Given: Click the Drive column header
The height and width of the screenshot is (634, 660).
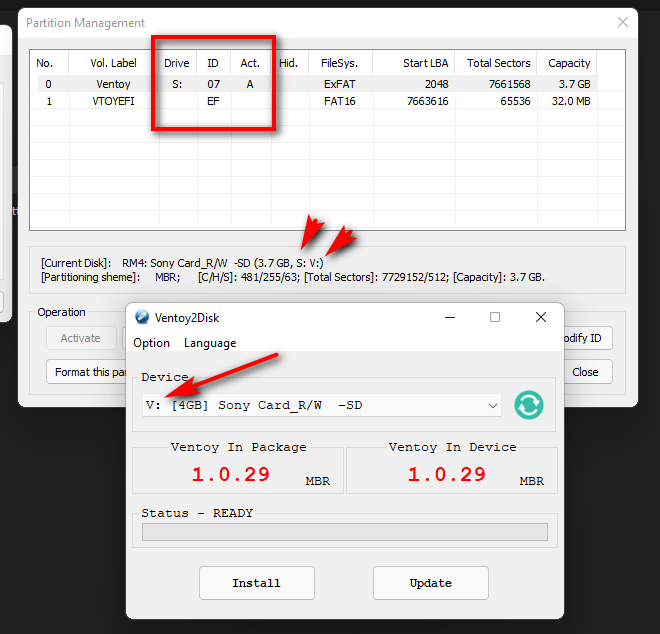Looking at the screenshot, I should point(177,63).
